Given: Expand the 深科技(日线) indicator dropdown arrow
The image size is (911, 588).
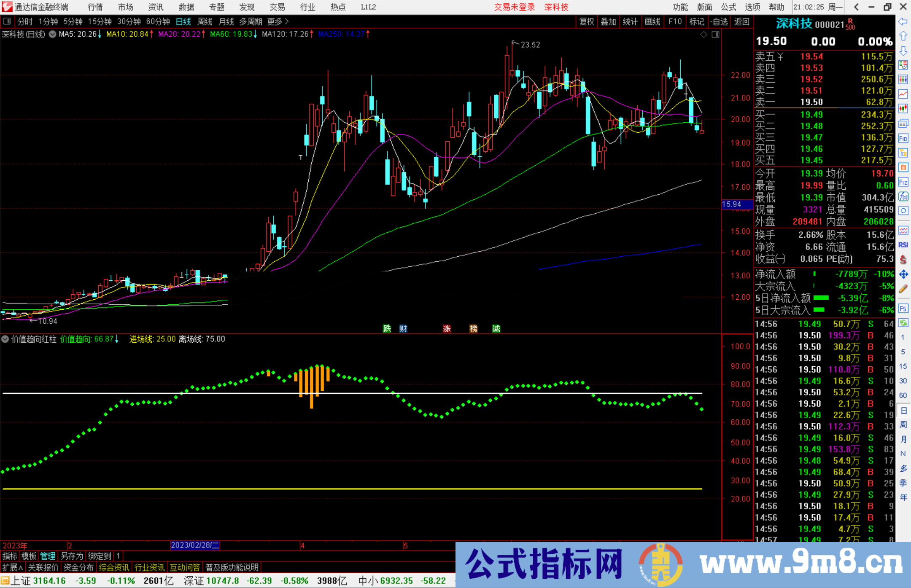Looking at the screenshot, I should pos(52,35).
